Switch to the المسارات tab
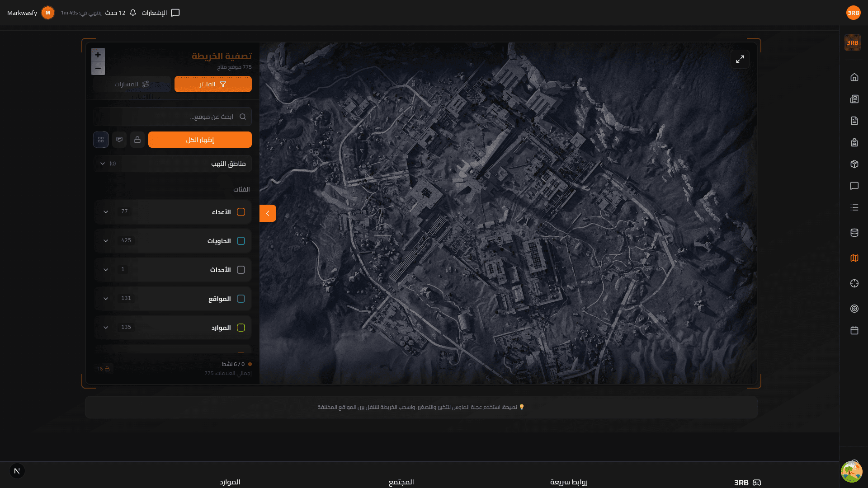 coord(132,84)
